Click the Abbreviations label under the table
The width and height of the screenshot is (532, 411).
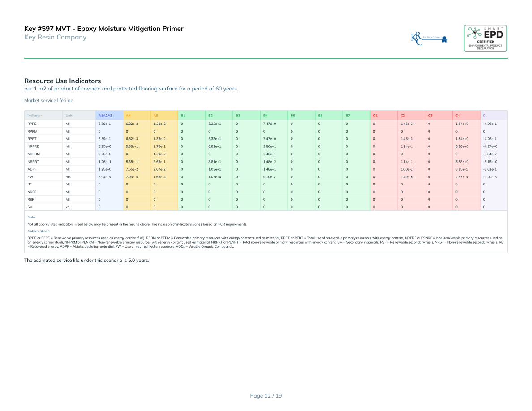(39, 231)
